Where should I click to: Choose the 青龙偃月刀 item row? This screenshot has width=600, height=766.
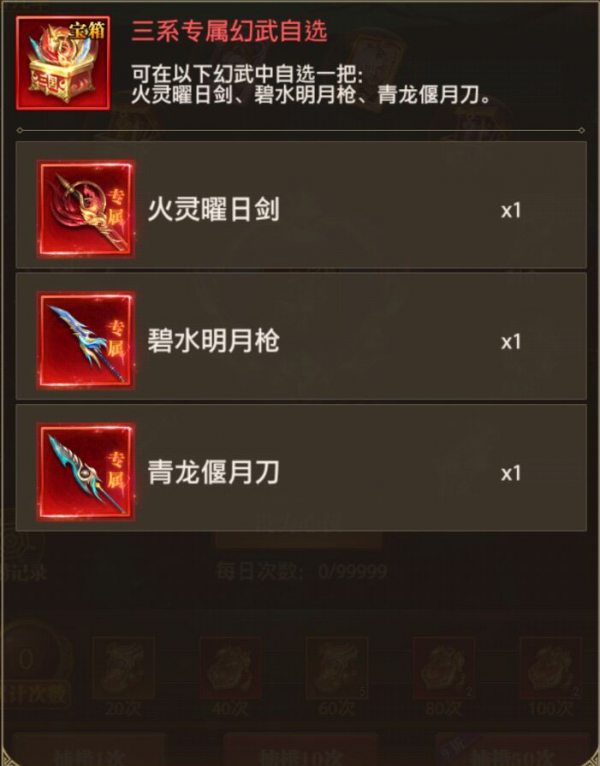(x=301, y=468)
